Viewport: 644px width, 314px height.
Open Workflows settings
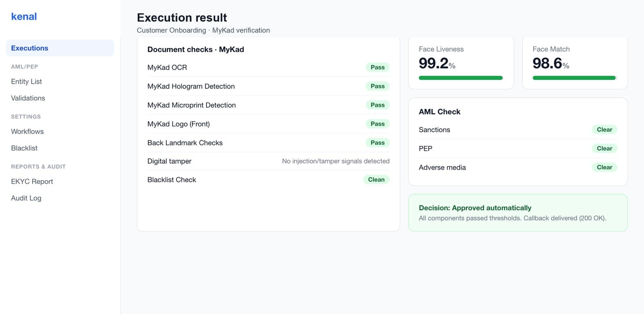click(27, 131)
